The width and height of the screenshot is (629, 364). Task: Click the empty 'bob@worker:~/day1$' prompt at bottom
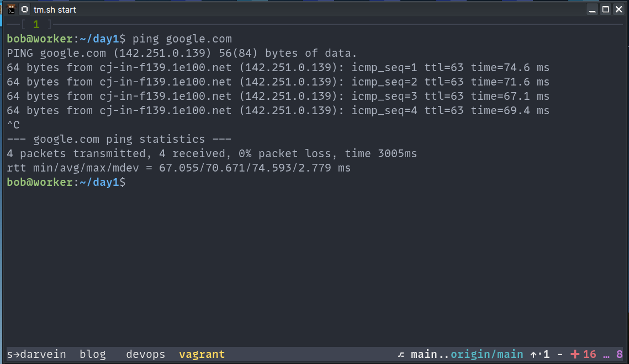point(66,183)
